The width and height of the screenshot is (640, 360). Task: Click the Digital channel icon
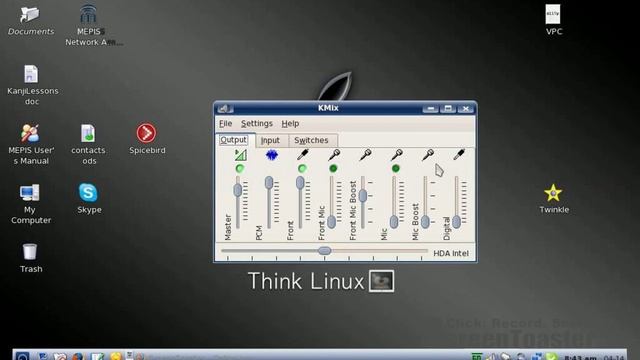[x=459, y=154]
